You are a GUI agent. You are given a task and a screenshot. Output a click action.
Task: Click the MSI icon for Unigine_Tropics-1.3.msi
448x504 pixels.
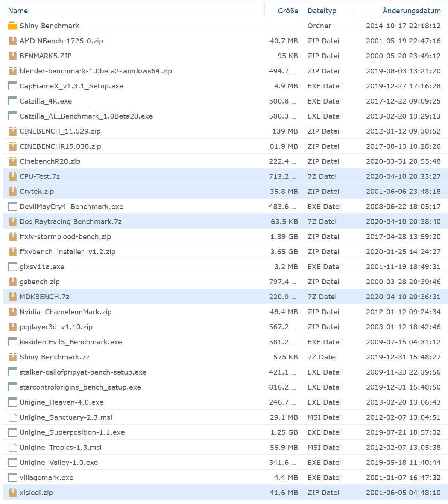pos(12,447)
